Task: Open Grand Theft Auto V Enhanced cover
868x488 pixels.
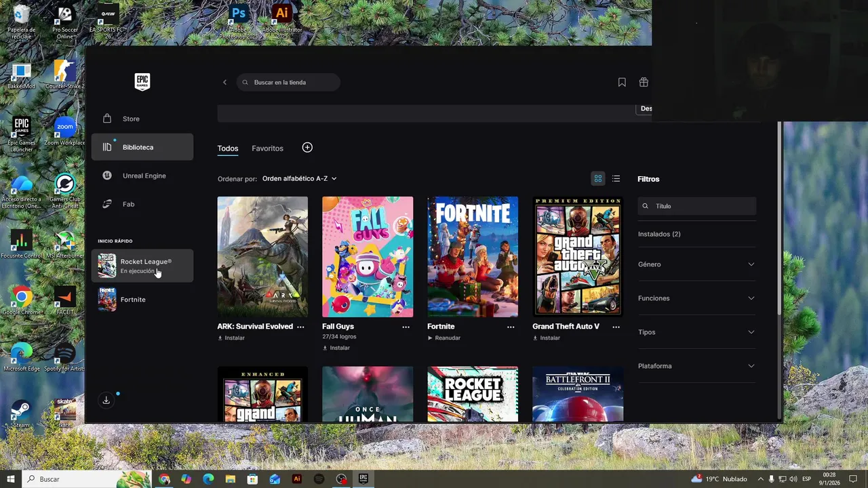Action: [262, 394]
